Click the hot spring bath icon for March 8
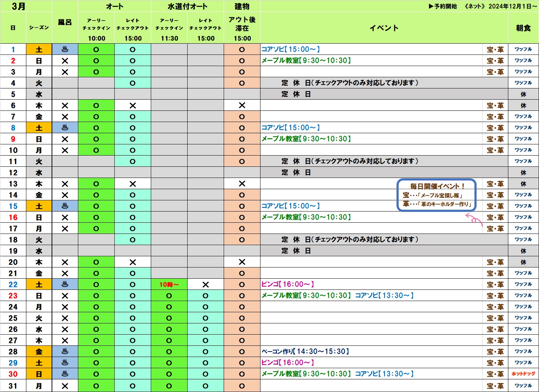Image resolution: width=539 pixels, height=392 pixels. [65, 128]
